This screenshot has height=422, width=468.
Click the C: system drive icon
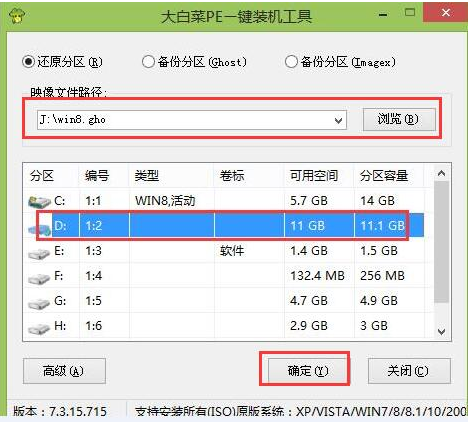(39, 202)
